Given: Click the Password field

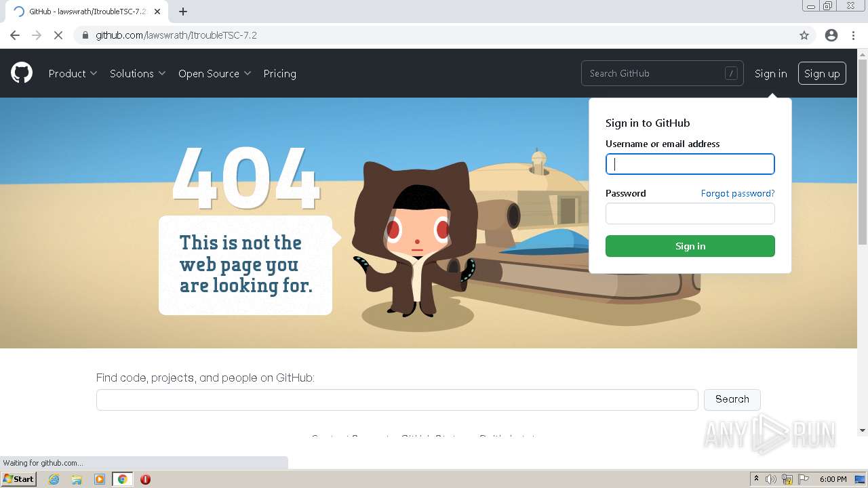Looking at the screenshot, I should [x=690, y=213].
